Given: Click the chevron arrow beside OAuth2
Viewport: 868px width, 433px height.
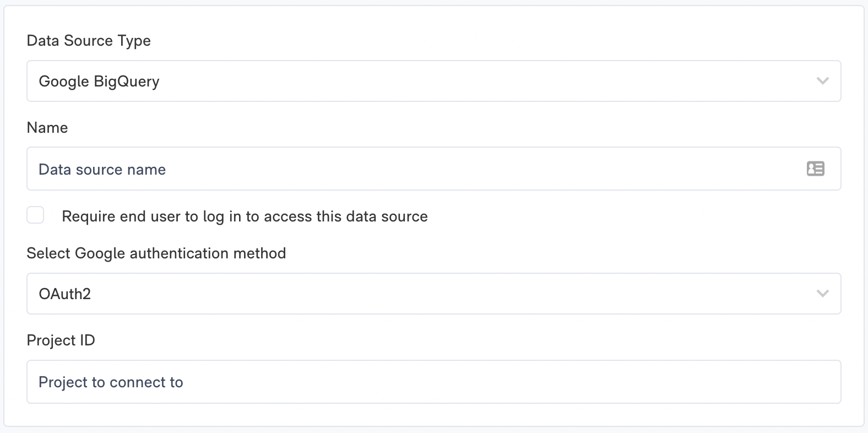Looking at the screenshot, I should [823, 294].
